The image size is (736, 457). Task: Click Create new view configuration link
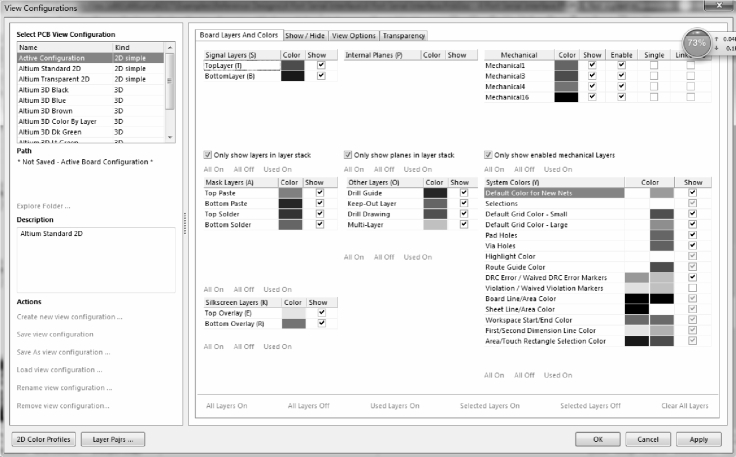click(x=69, y=317)
